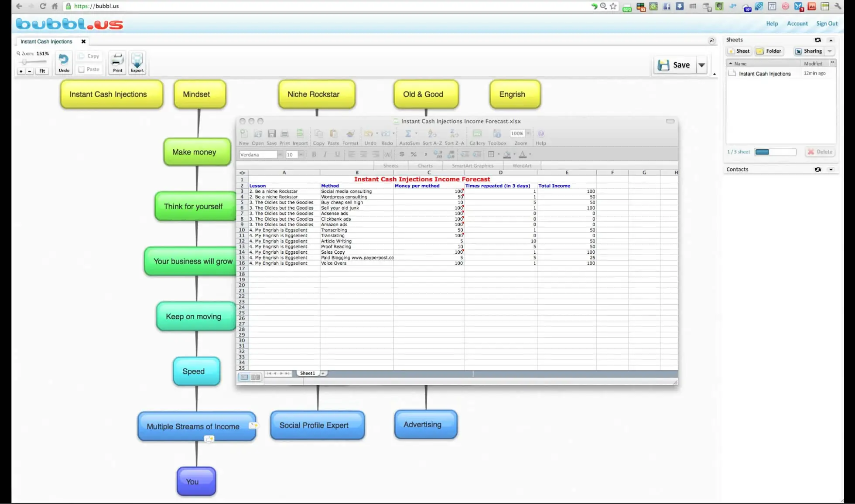The height and width of the screenshot is (504, 855).
Task: Open the Save button dropdown arrow
Action: pyautogui.click(x=701, y=65)
